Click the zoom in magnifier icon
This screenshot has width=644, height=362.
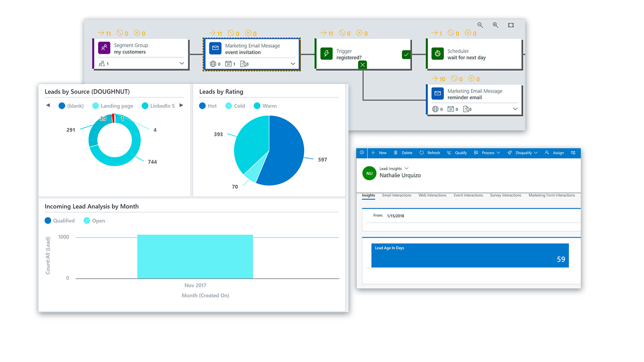(495, 25)
